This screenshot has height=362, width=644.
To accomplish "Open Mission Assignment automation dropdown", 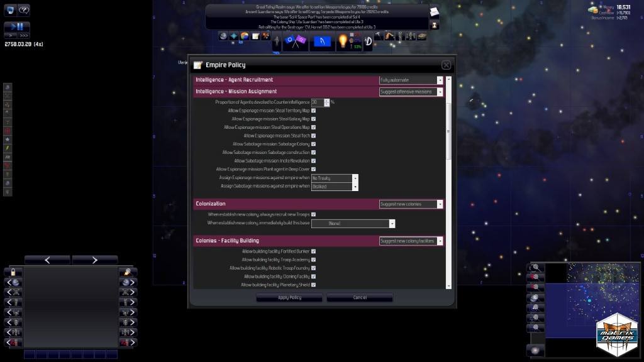I will 411,92.
